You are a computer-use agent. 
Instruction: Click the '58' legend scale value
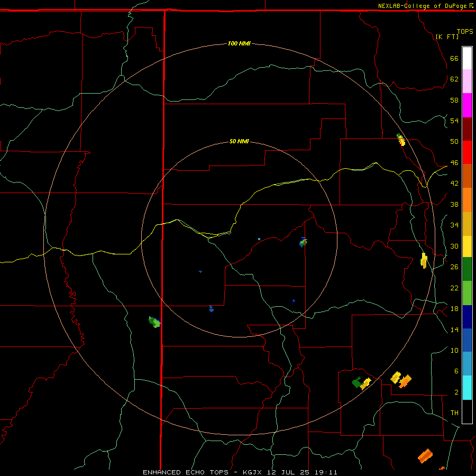pos(454,100)
